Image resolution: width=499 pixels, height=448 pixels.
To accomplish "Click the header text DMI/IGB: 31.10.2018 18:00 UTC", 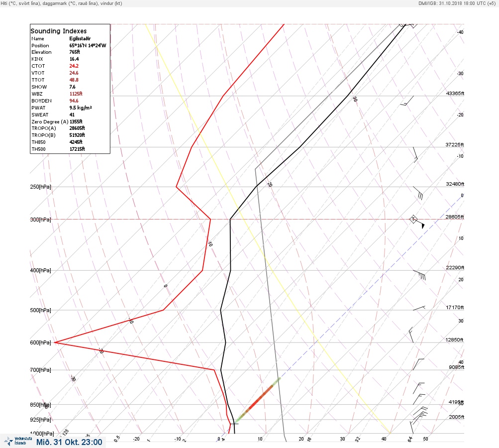I will [452, 3].
